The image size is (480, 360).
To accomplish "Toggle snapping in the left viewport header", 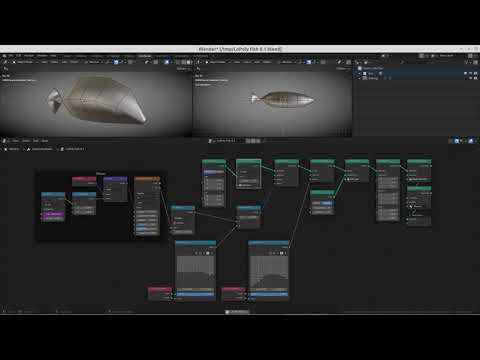I will point(116,62).
